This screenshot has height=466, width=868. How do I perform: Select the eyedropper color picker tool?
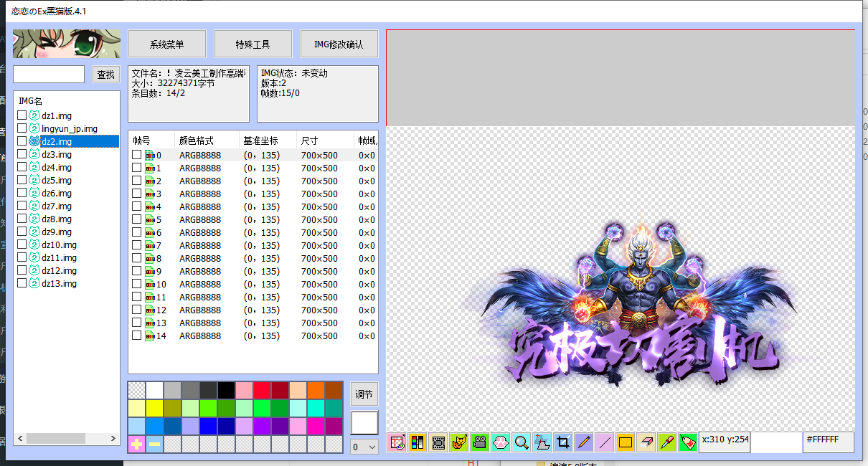[666, 442]
